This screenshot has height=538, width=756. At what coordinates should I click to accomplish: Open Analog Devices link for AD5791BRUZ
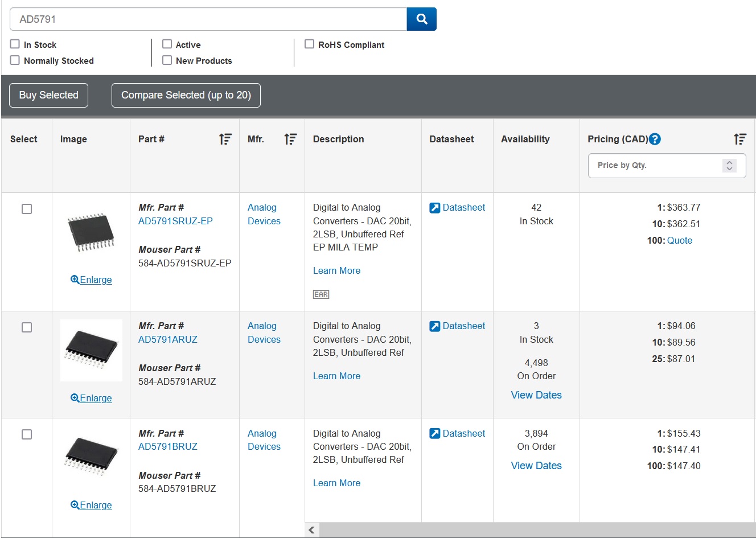tap(264, 440)
